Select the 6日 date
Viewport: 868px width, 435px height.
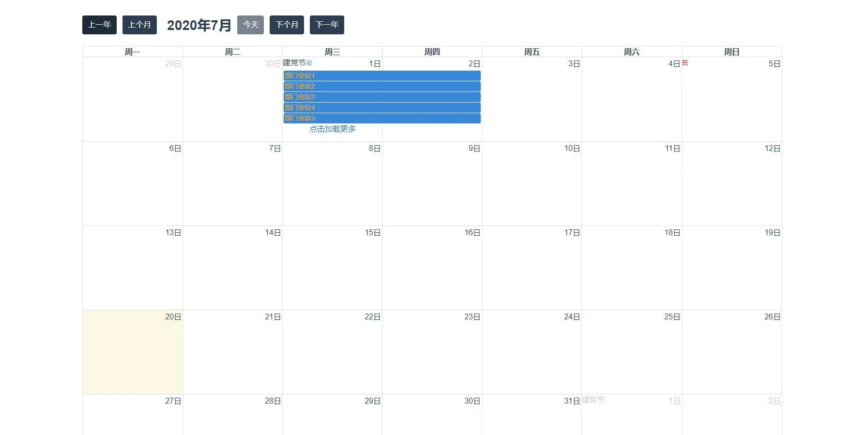(x=175, y=149)
